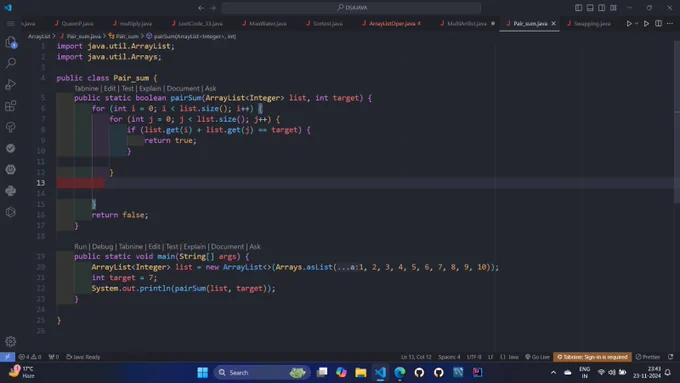This screenshot has width=680, height=383.
Task: Open the editor More Actions ellipsis menu
Action: pyautogui.click(x=670, y=23)
